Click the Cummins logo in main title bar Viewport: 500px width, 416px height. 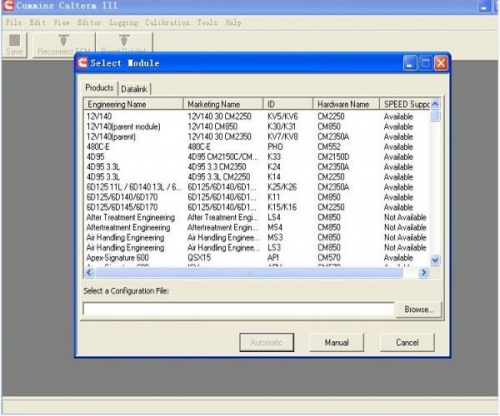(8, 5)
